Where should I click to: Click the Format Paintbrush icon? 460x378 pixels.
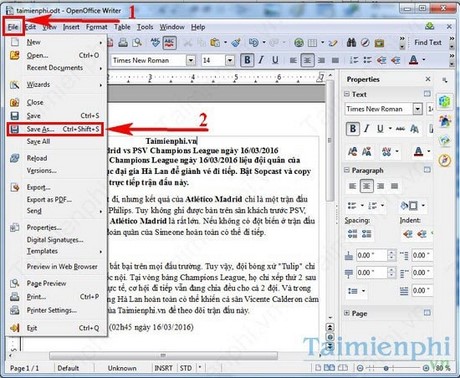point(236,43)
